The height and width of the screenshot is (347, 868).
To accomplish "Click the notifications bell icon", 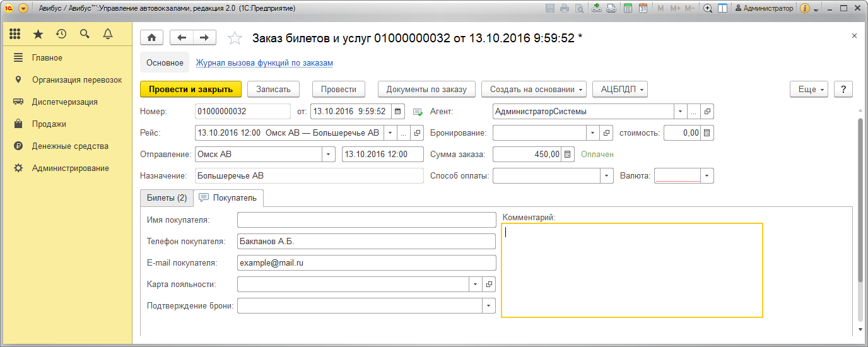I will pyautogui.click(x=107, y=34).
